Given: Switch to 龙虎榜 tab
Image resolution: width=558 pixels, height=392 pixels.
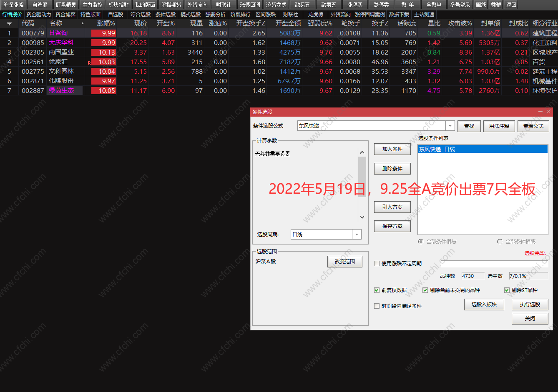Looking at the screenshot, I should pos(316,15).
